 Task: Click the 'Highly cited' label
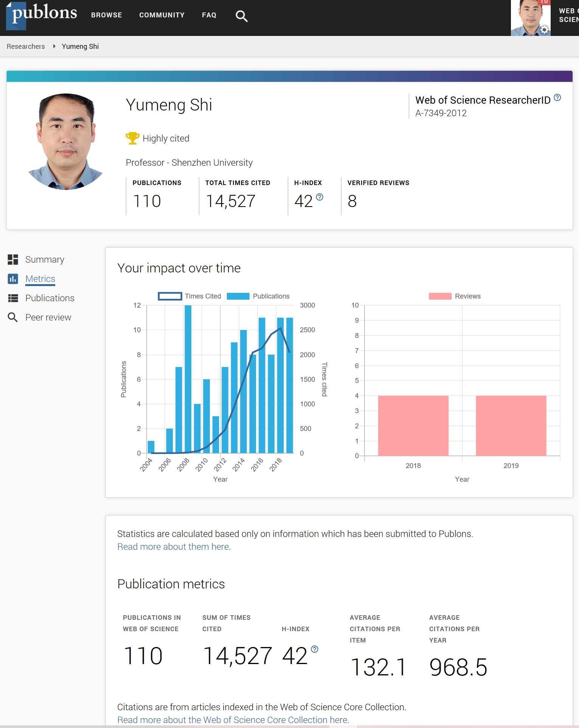pos(166,138)
